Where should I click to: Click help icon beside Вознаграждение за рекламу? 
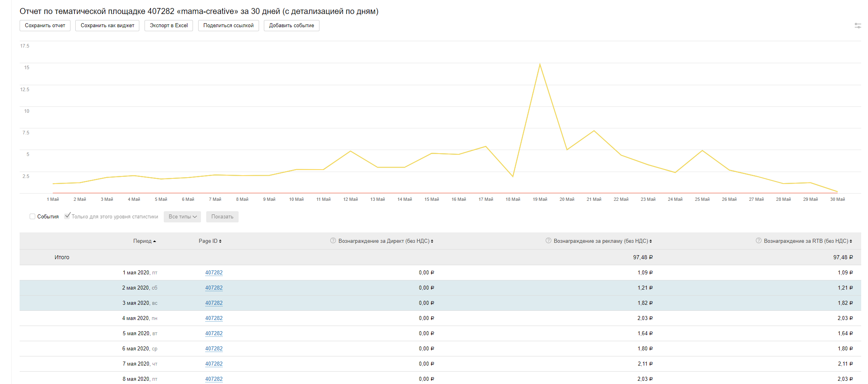[548, 241]
